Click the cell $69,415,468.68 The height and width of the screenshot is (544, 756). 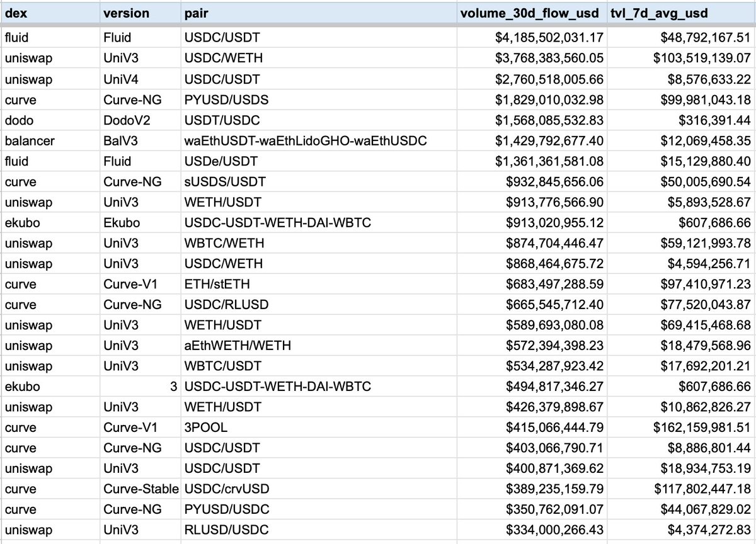682,325
